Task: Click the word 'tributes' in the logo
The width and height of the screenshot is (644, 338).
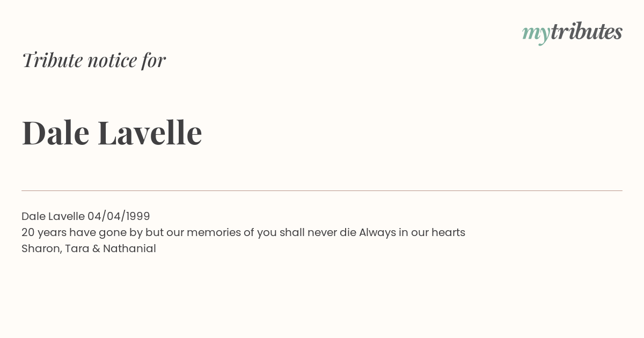Action: click(x=587, y=32)
